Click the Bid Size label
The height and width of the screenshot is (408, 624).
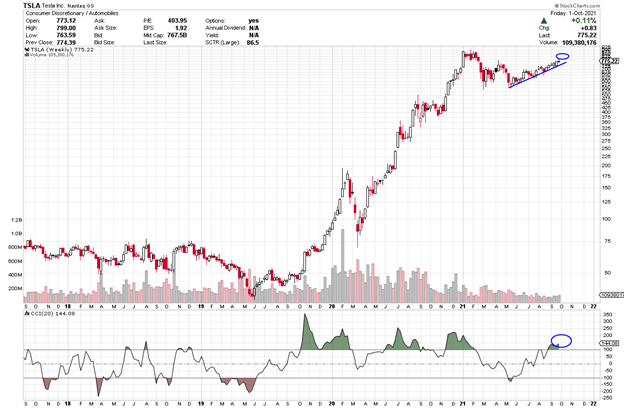(105, 42)
